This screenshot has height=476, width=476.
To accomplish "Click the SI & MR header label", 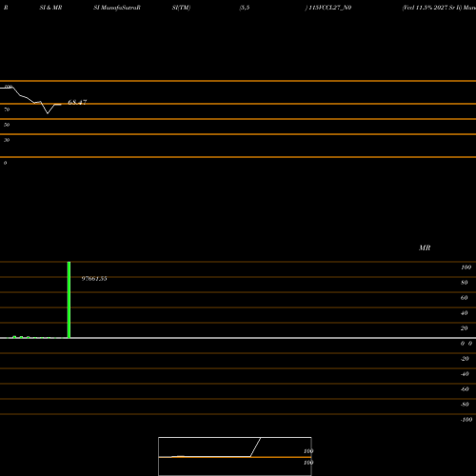I will point(50,8).
